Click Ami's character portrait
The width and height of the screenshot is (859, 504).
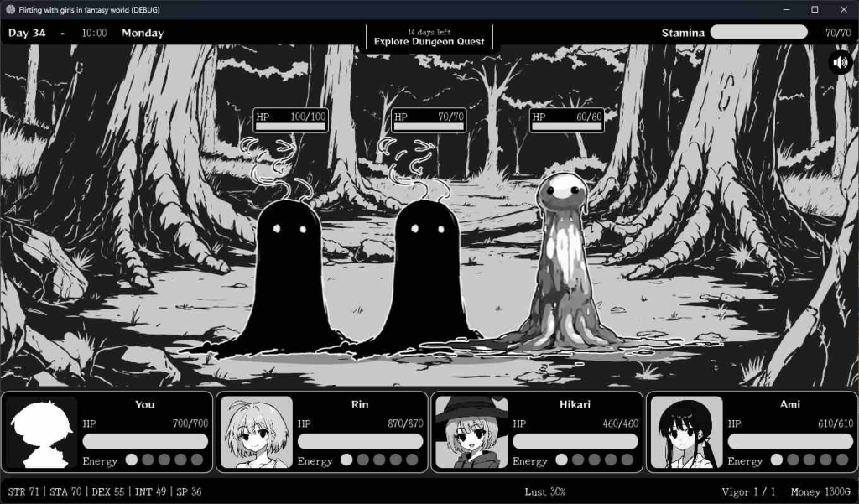(x=685, y=432)
